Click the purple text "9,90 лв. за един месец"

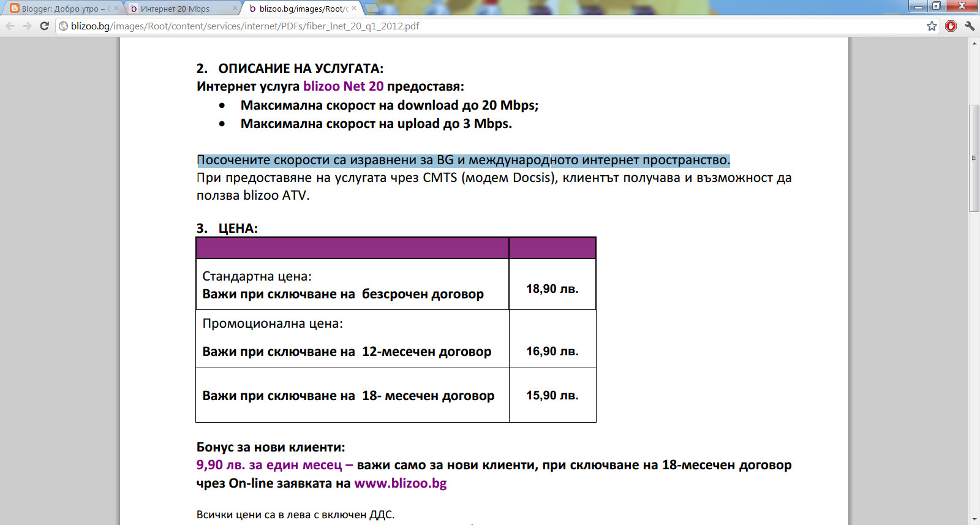coord(269,465)
